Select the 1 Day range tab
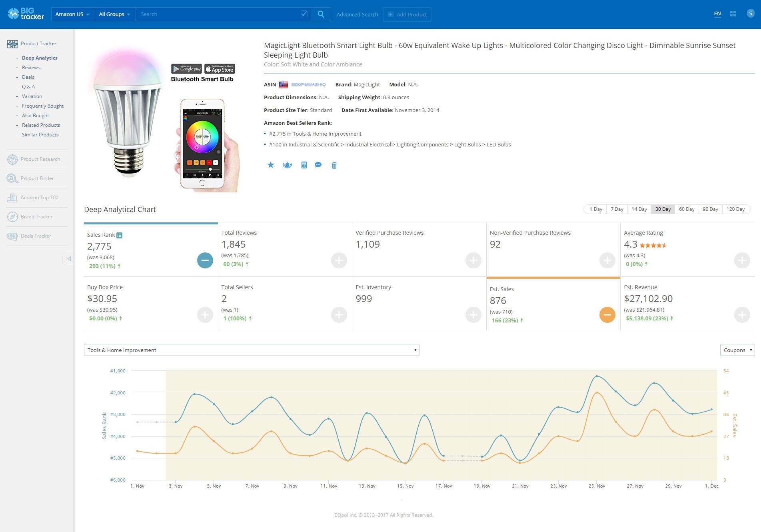The image size is (761, 532). [595, 209]
